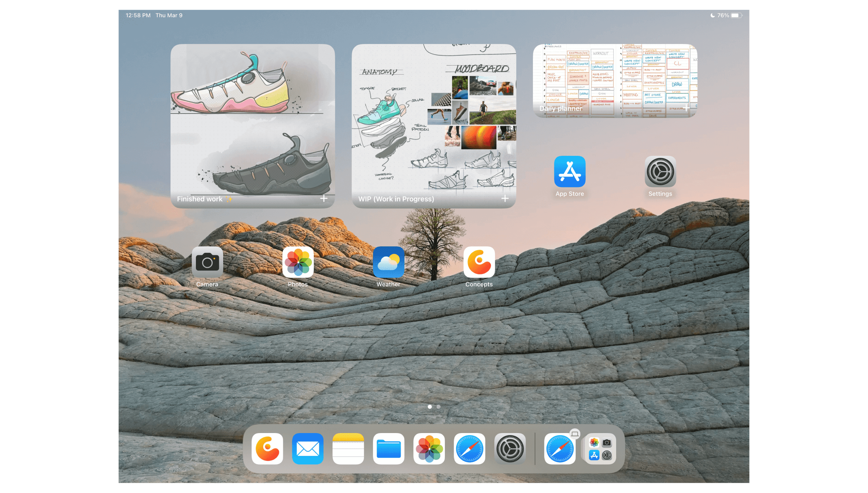Tap the battery indicator in status bar

tap(736, 15)
